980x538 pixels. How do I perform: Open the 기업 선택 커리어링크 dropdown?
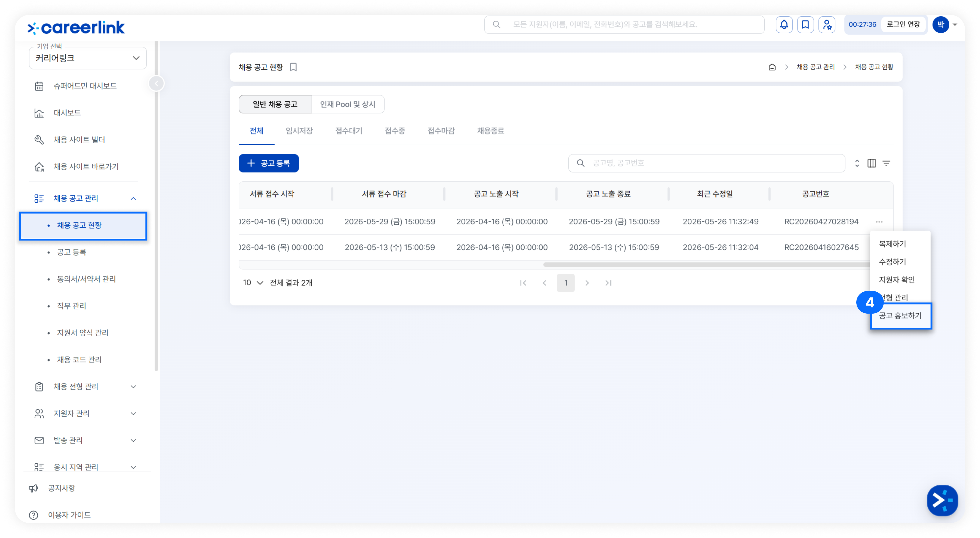click(x=88, y=58)
